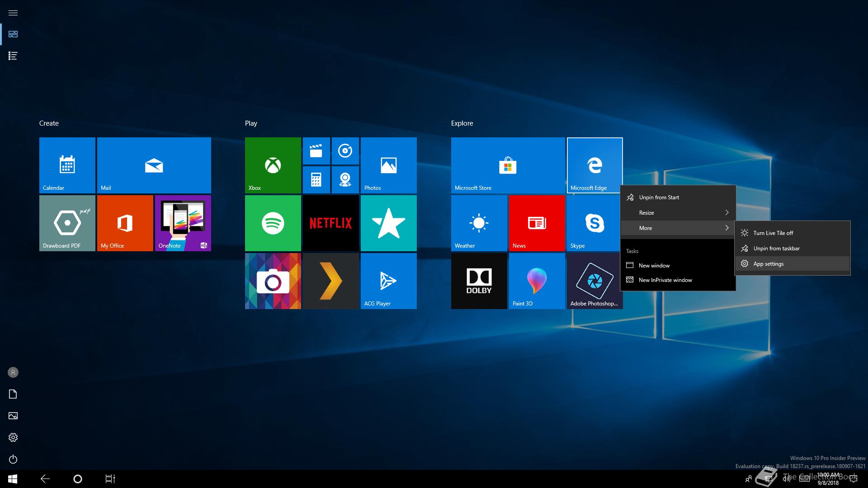Open the Dolby app tile
Viewport: 868px width, 488px height.
click(479, 281)
